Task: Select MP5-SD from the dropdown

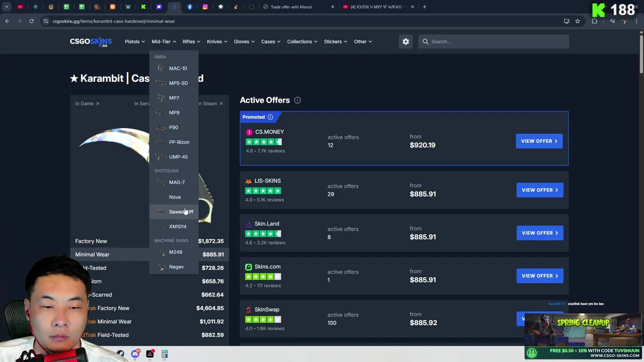Action: (174, 83)
